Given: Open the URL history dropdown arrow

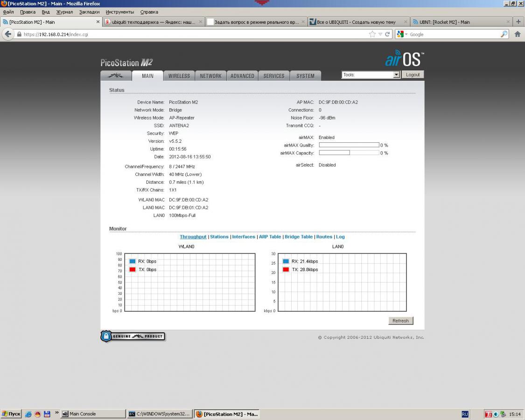Looking at the screenshot, I should click(380, 34).
